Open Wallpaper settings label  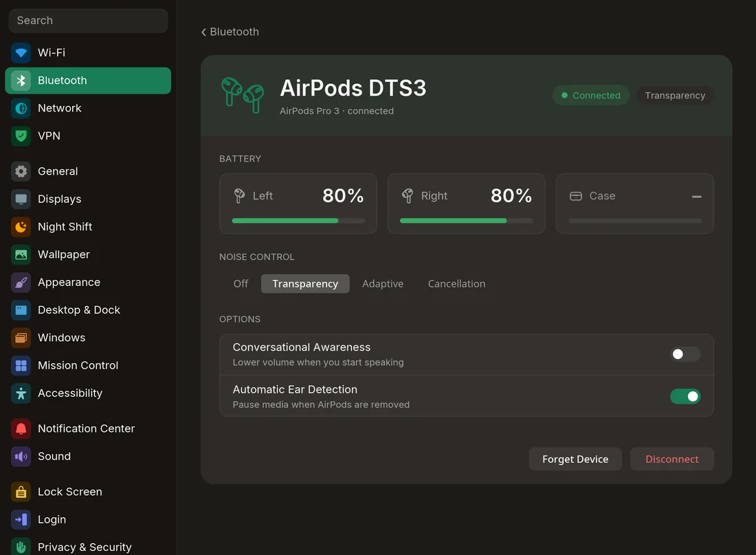[x=64, y=254]
